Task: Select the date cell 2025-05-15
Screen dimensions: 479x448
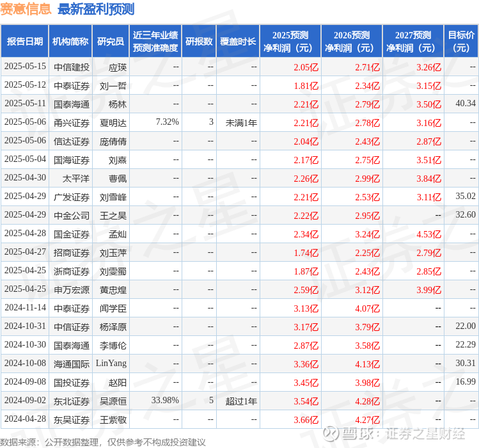Action: click(25, 67)
